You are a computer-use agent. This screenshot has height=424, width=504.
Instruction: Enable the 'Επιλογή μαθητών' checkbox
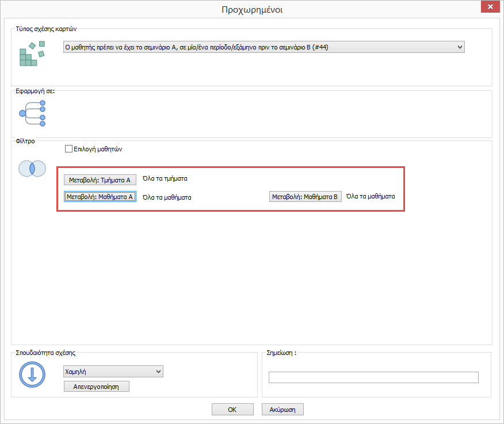click(69, 149)
